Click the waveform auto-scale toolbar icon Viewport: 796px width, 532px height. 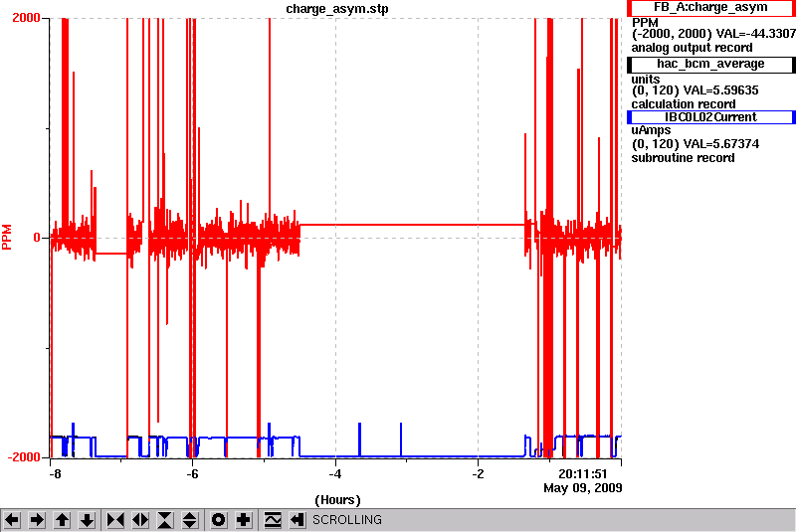(x=273, y=520)
